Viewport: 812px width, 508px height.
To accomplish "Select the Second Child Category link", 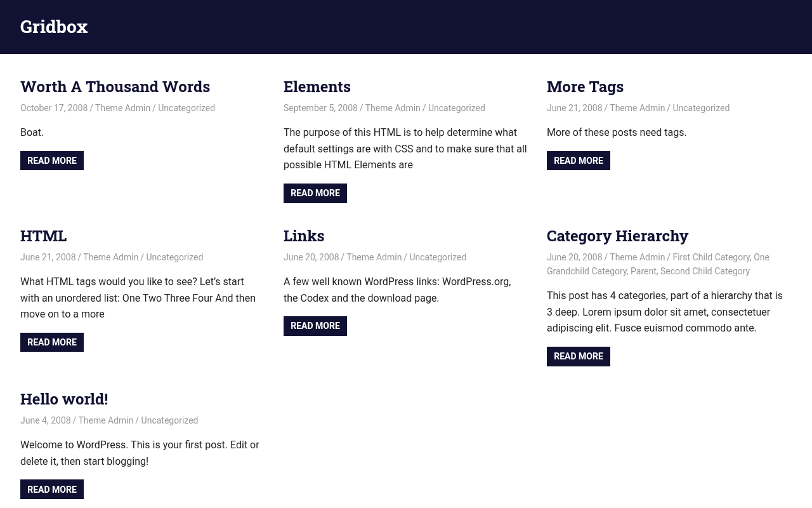I will pos(705,271).
